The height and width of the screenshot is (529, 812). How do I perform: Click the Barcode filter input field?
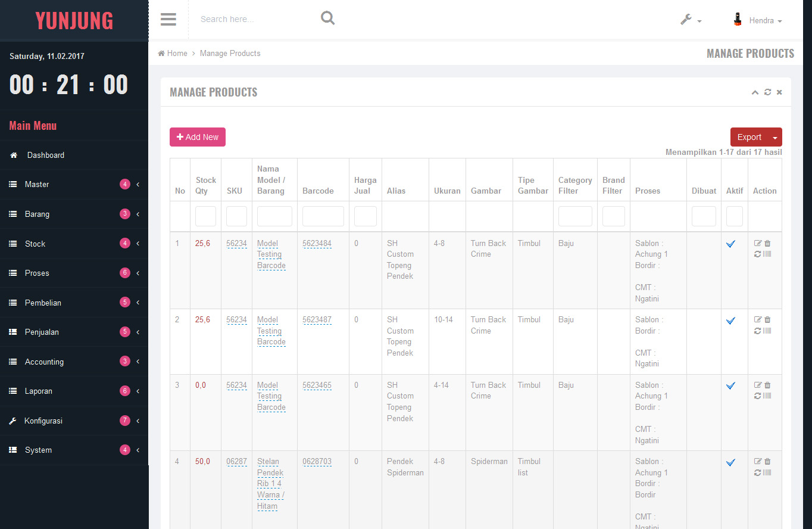323,216
